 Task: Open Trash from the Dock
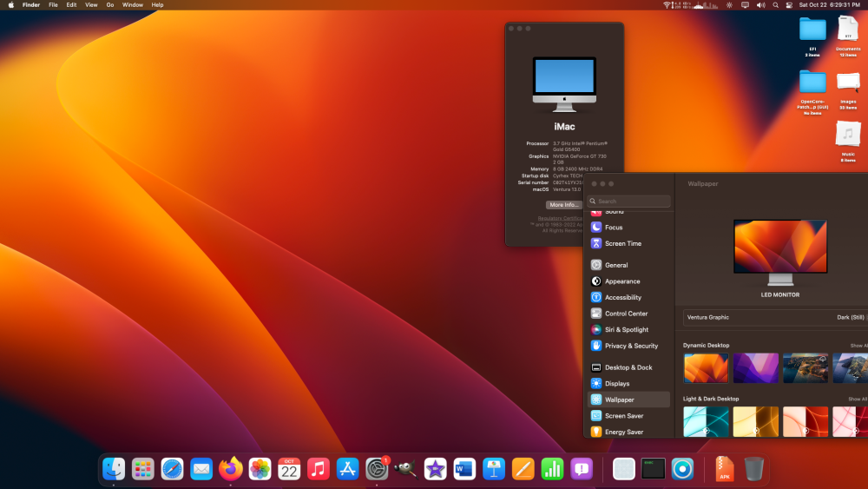point(753,468)
